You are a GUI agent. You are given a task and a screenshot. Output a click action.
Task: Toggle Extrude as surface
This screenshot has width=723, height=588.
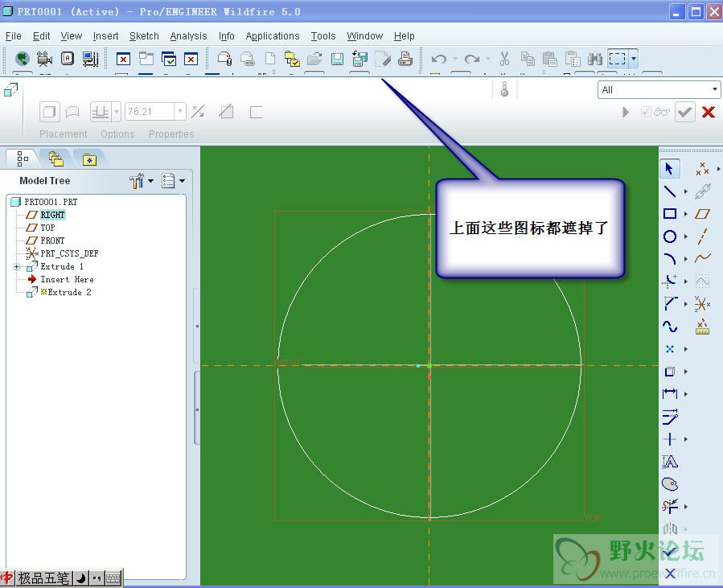[72, 112]
